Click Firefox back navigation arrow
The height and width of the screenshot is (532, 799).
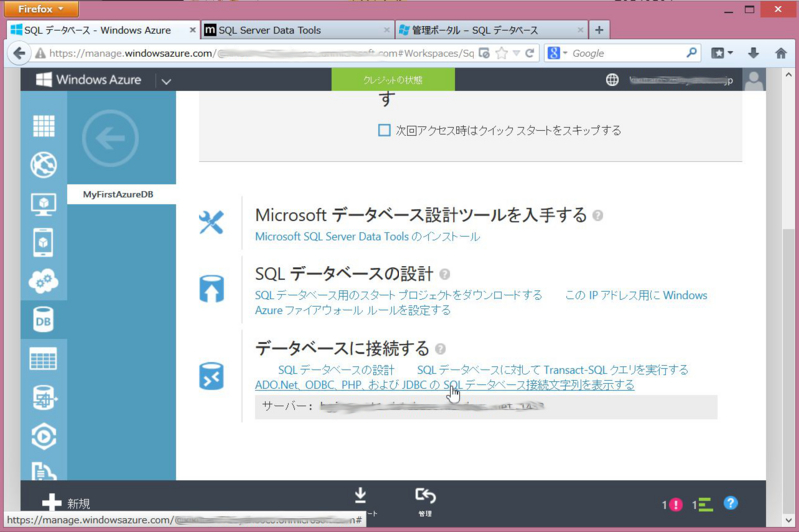click(x=19, y=53)
